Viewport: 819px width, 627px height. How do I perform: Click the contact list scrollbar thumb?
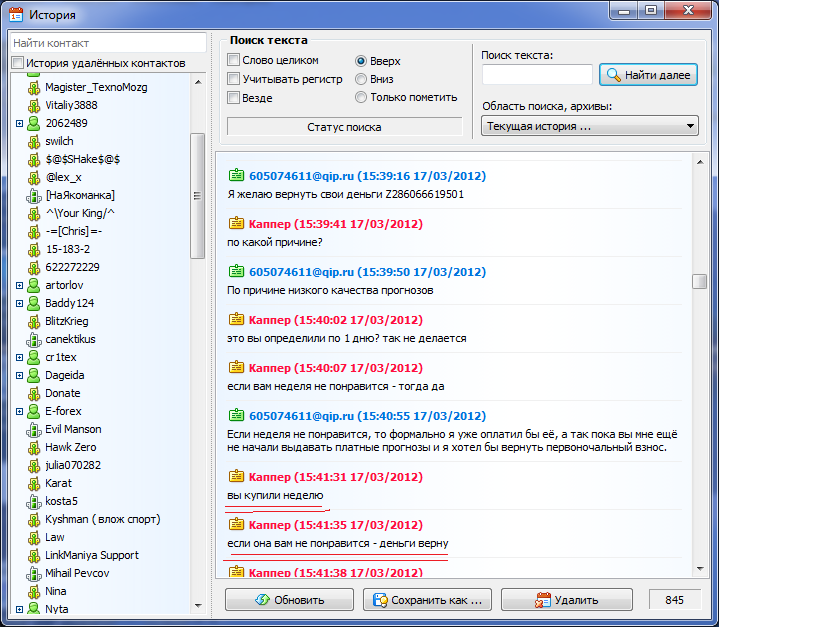pos(197,196)
